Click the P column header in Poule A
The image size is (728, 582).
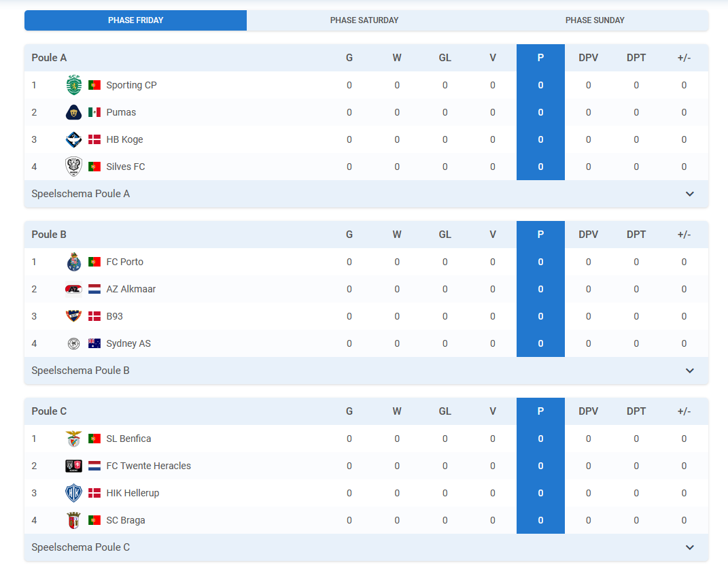(540, 58)
